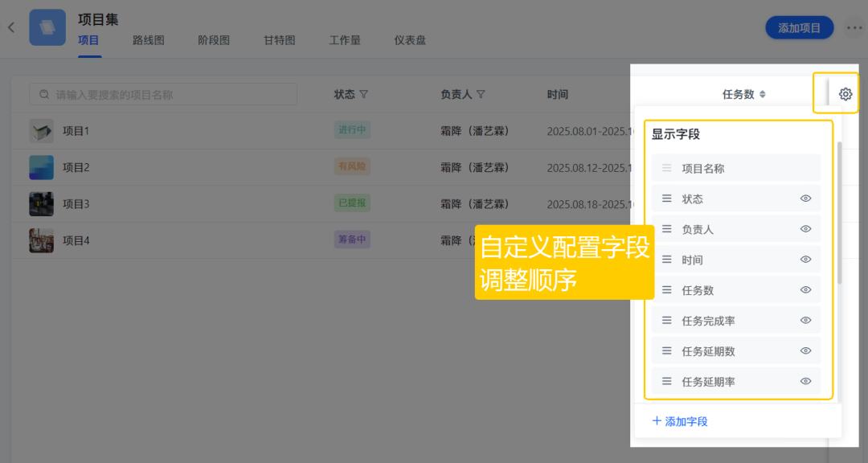The image size is (868, 463).
Task: Click the project name search box
Action: coord(163,95)
